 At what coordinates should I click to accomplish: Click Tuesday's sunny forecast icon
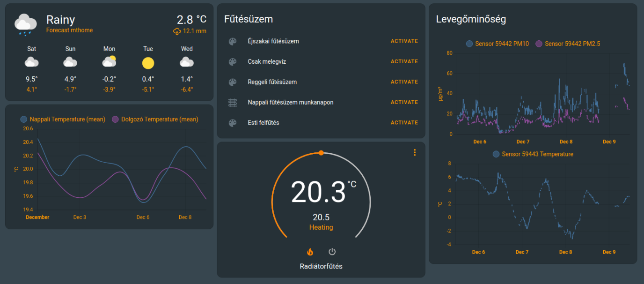[x=148, y=63]
